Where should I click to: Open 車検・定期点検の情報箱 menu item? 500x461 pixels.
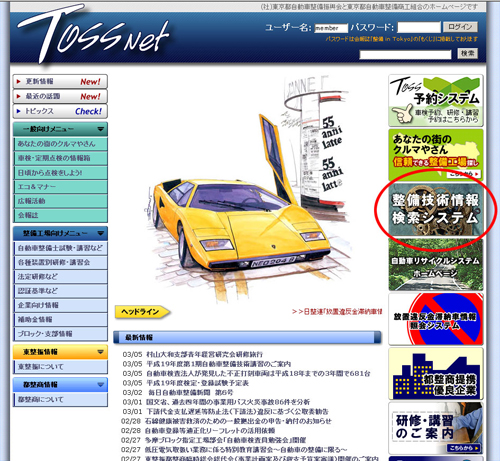61,158
